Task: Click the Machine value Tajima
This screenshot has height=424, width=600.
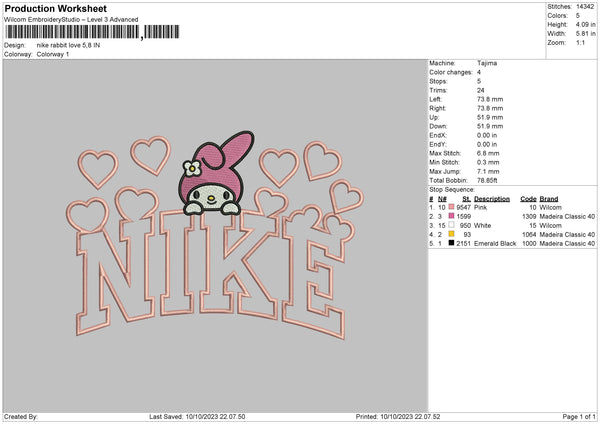Action: pos(487,63)
